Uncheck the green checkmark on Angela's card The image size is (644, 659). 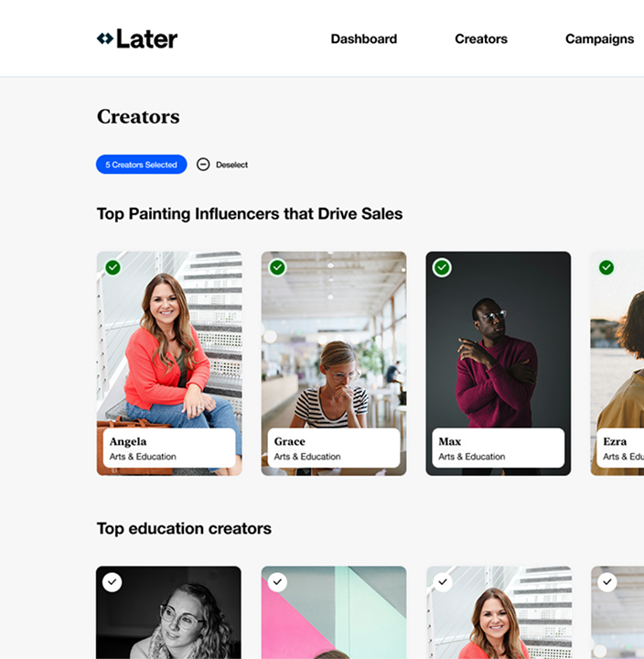pyautogui.click(x=113, y=267)
